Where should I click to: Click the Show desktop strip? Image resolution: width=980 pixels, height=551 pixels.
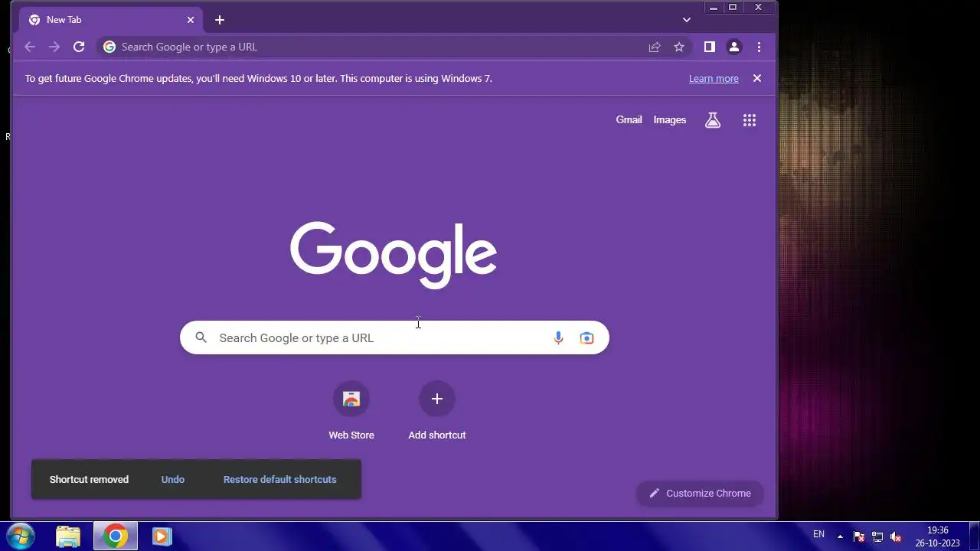pyautogui.click(x=975, y=536)
